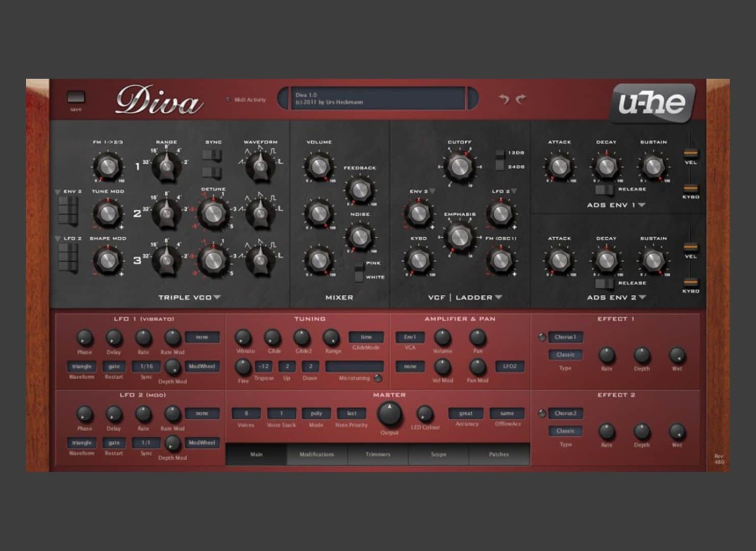Toggle the Pink/White noise switch

[x=360, y=270]
